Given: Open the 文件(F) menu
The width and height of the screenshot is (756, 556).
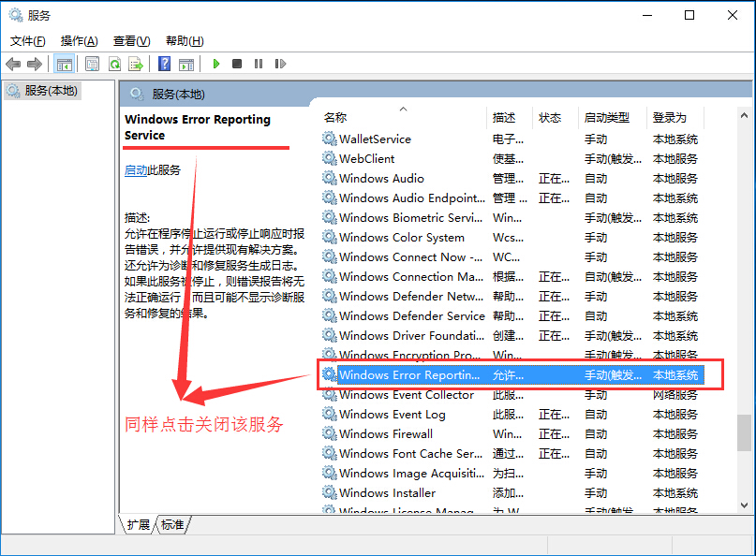Looking at the screenshot, I should 27,41.
